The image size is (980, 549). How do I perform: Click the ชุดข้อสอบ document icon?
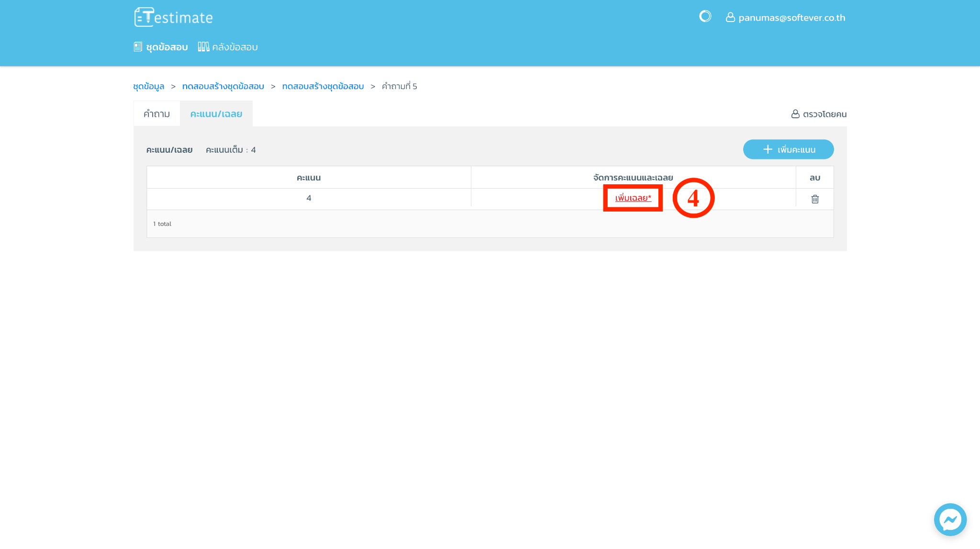(138, 47)
